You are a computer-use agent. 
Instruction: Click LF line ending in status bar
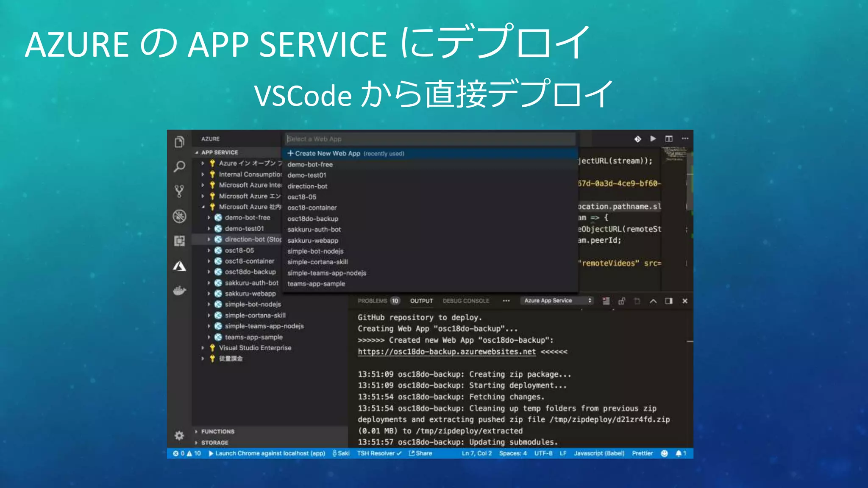click(x=563, y=453)
